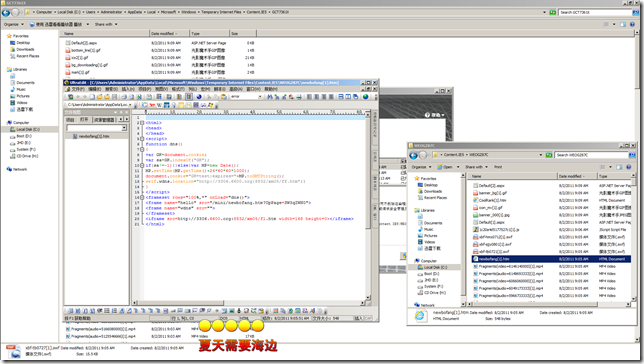
Task: Open the 文件 menu in UltraEdit
Action: point(78,89)
